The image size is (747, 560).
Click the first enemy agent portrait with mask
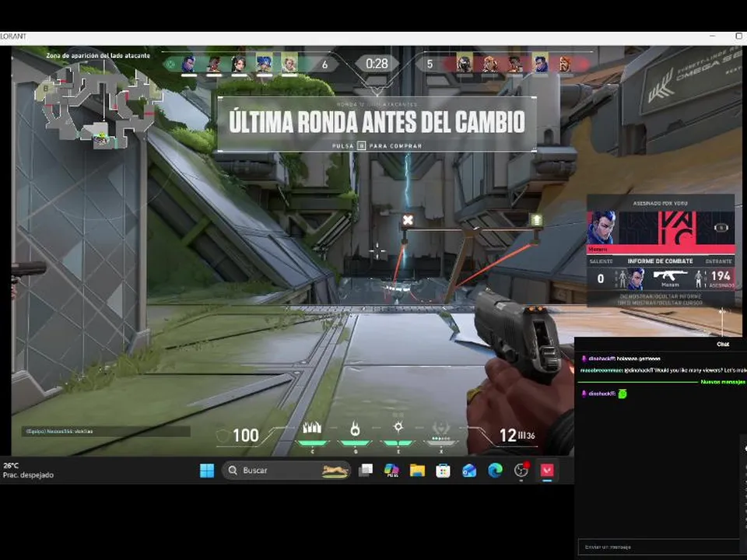point(464,63)
